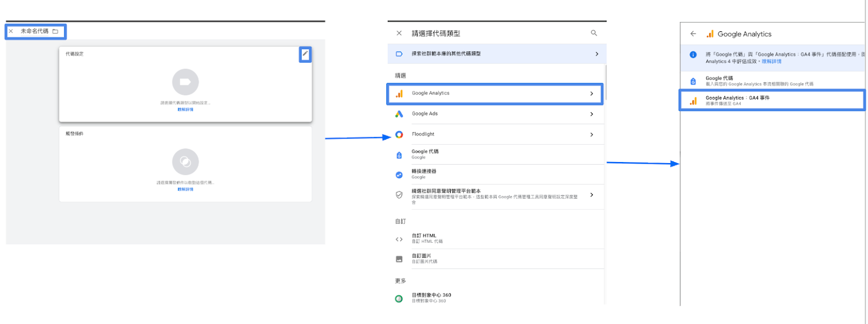Select 目標對象中心 360 tag type text
The image size is (868, 324).
pyautogui.click(x=431, y=295)
